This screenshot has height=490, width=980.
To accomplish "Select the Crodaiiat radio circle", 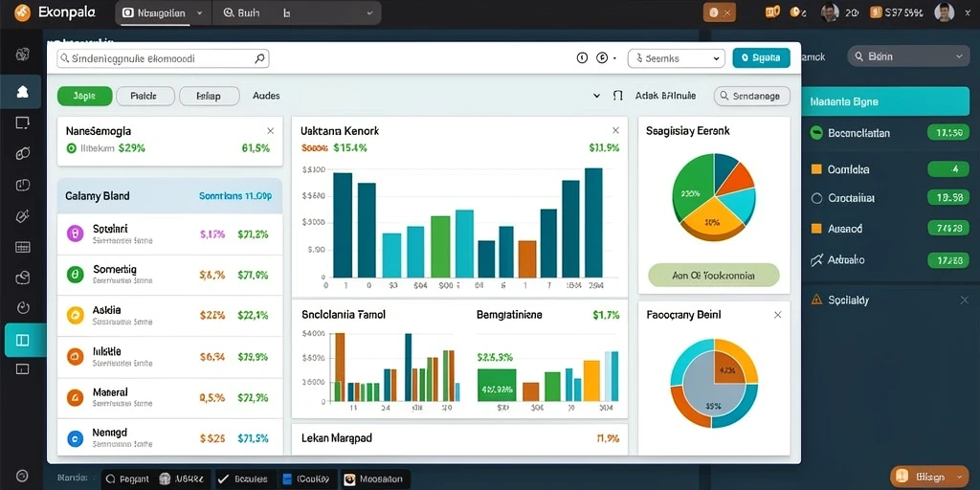I will pyautogui.click(x=816, y=198).
